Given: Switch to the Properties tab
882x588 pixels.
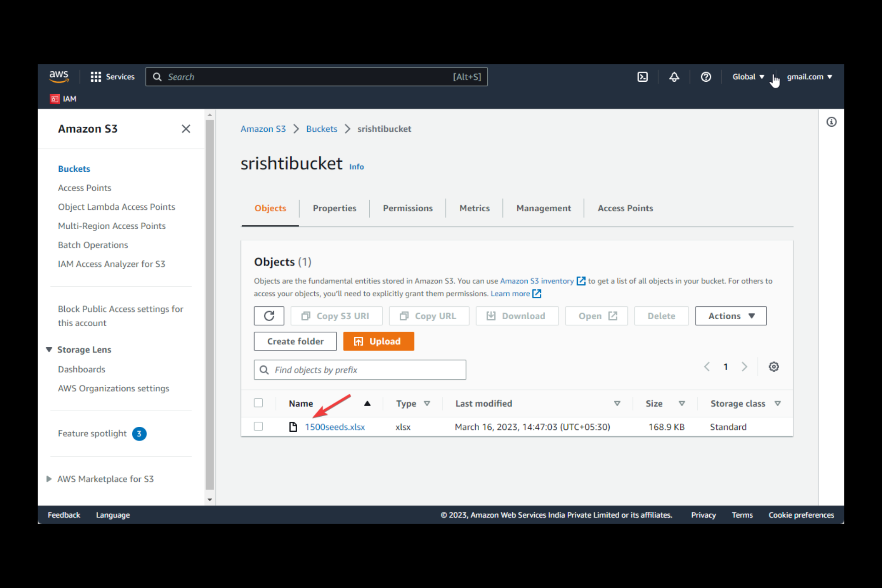Looking at the screenshot, I should 334,208.
